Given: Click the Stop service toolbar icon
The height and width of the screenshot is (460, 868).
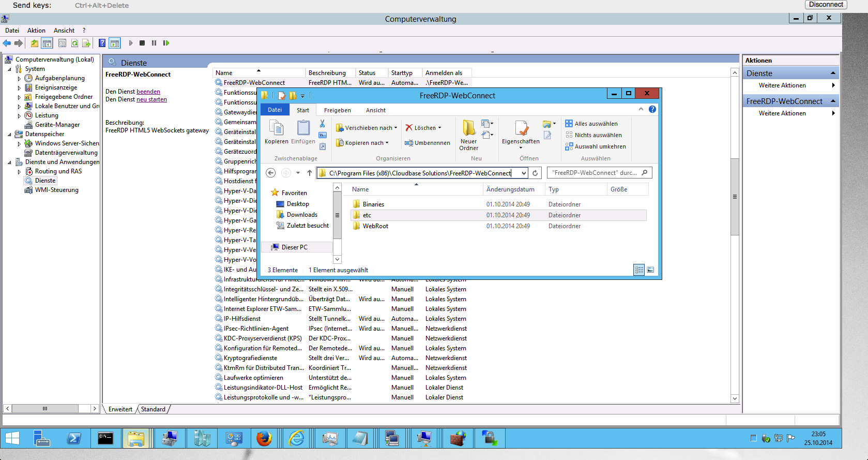Looking at the screenshot, I should pos(142,43).
